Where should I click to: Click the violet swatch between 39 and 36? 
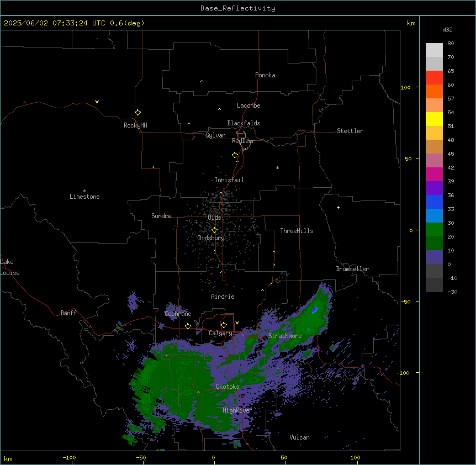[434, 188]
